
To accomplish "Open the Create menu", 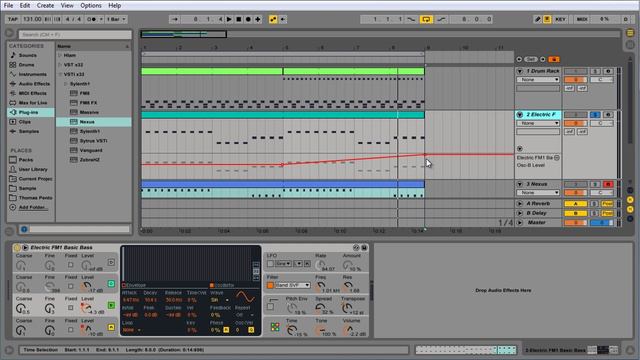I will click(45, 5).
